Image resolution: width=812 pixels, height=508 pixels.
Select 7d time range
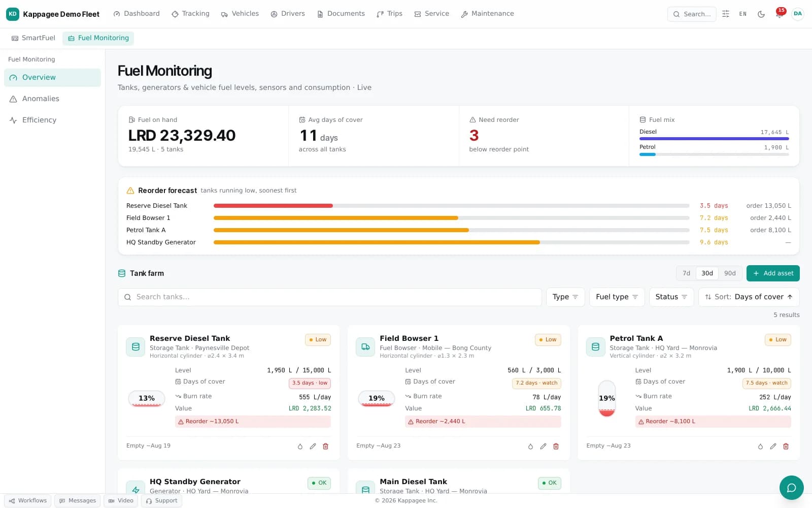click(686, 273)
